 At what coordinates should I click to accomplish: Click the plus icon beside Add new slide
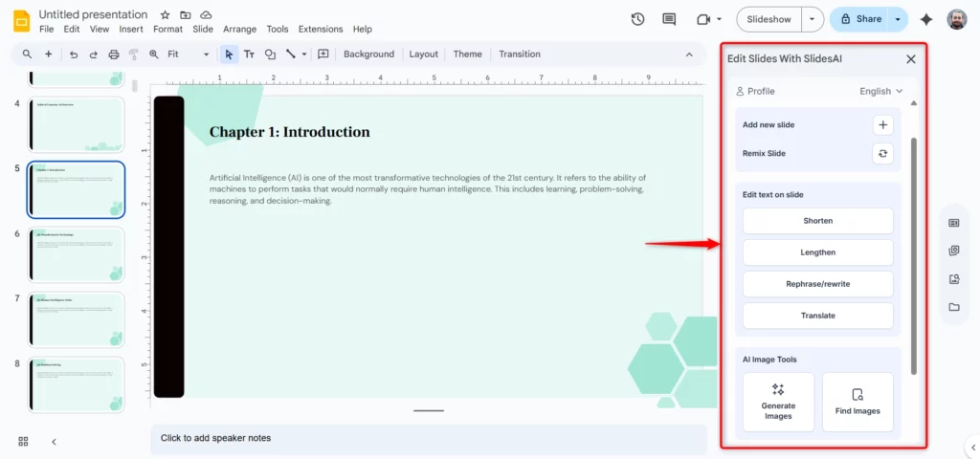[x=882, y=124]
